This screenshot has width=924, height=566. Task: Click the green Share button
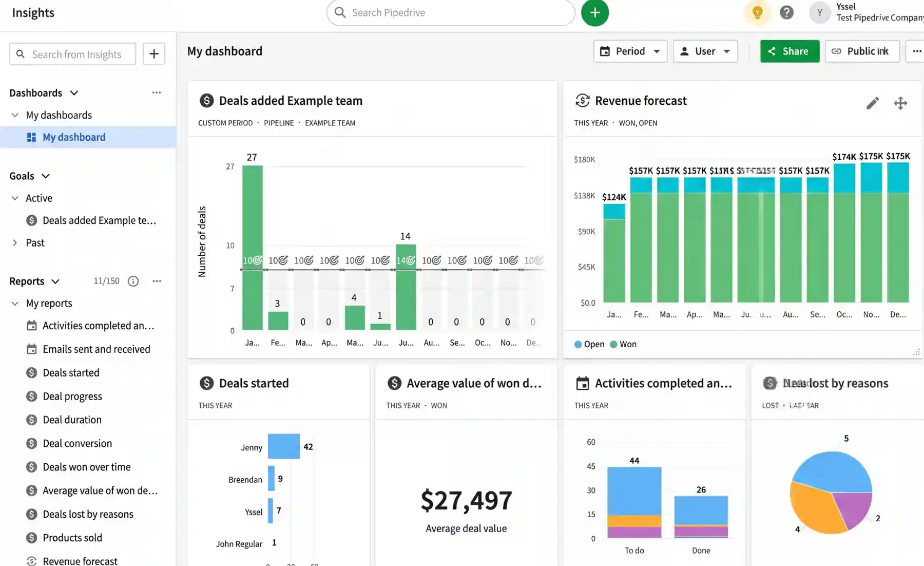790,51
